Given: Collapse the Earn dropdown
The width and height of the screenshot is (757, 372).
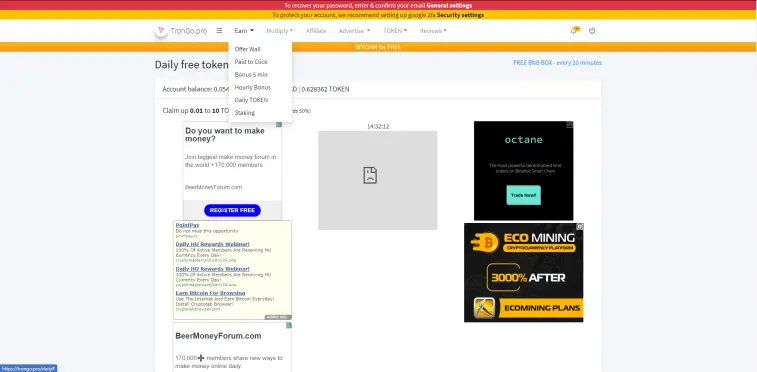Looking at the screenshot, I should coord(244,31).
